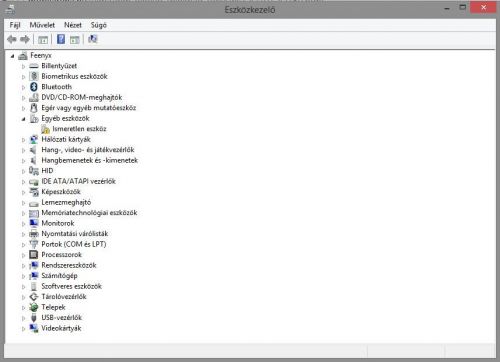Click the Nyomtatási várólisták printer icon

click(34, 234)
